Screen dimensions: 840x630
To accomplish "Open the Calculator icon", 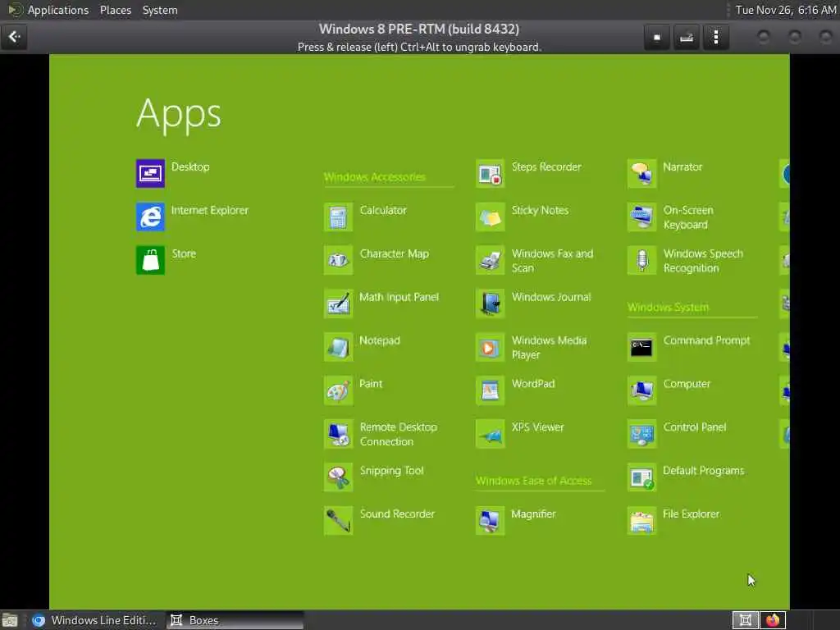I will tap(338, 217).
